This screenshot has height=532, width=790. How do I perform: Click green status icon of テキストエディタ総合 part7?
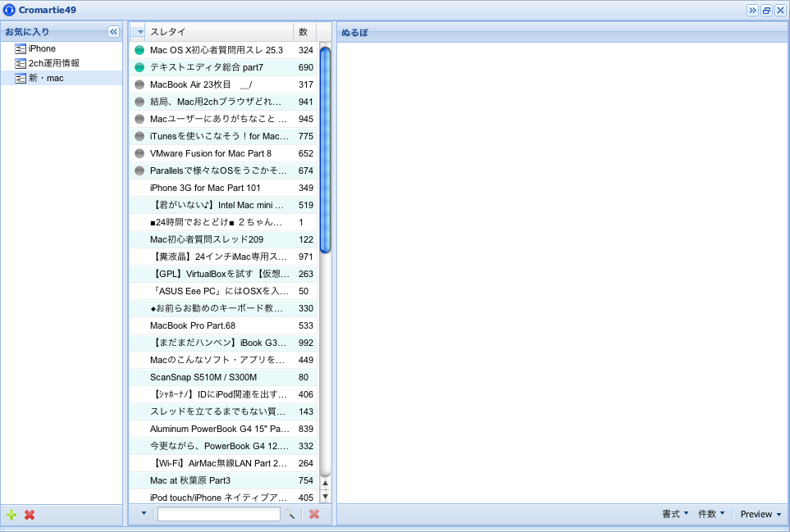click(x=139, y=67)
